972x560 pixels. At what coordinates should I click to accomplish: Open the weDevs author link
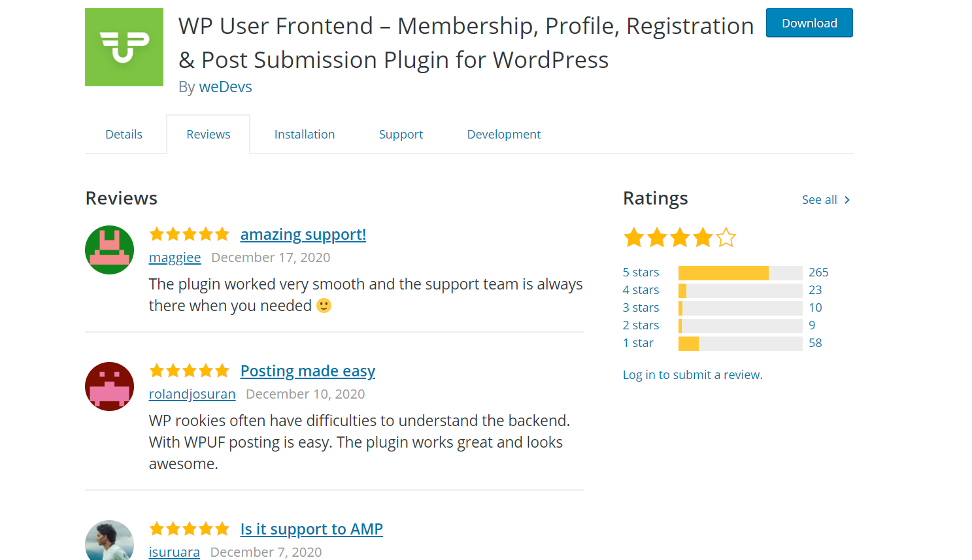click(225, 86)
